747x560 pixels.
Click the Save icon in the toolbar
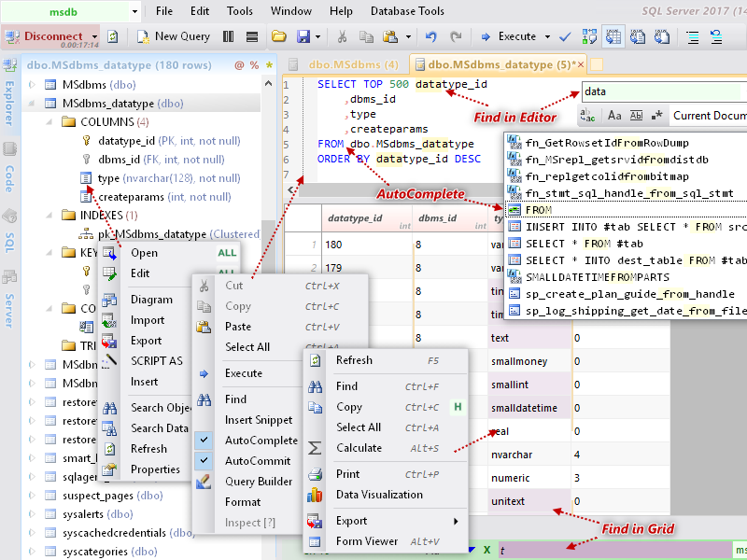point(303,37)
